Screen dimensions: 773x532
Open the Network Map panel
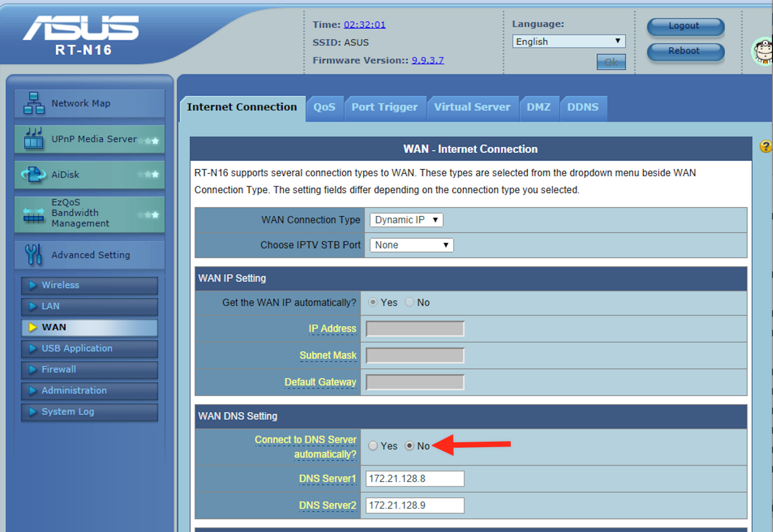(90, 103)
